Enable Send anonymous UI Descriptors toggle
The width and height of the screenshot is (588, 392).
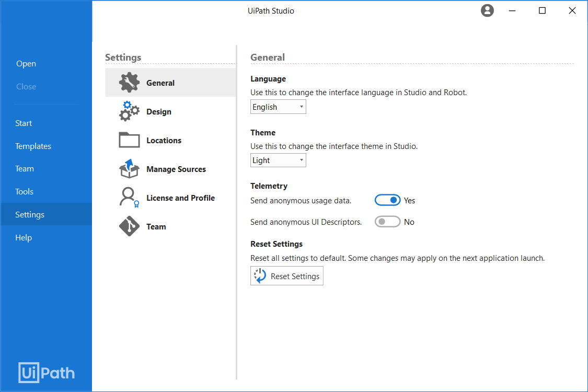click(x=387, y=222)
